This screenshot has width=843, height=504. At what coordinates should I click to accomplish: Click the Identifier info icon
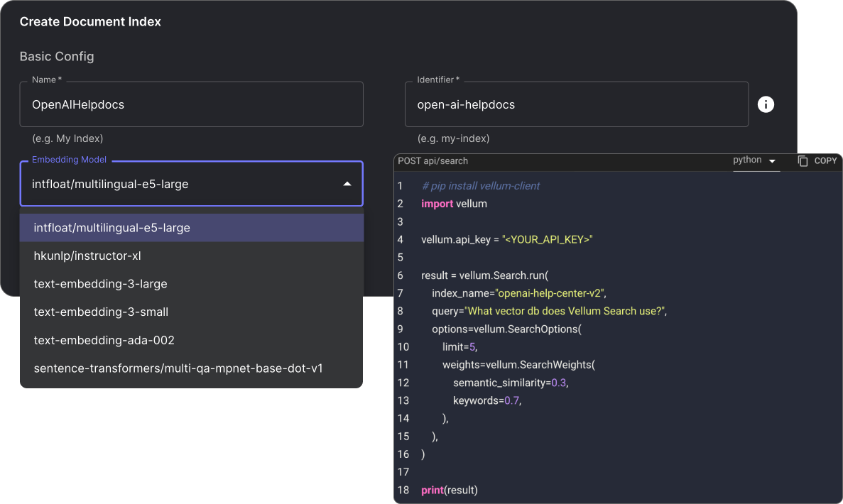coord(766,104)
